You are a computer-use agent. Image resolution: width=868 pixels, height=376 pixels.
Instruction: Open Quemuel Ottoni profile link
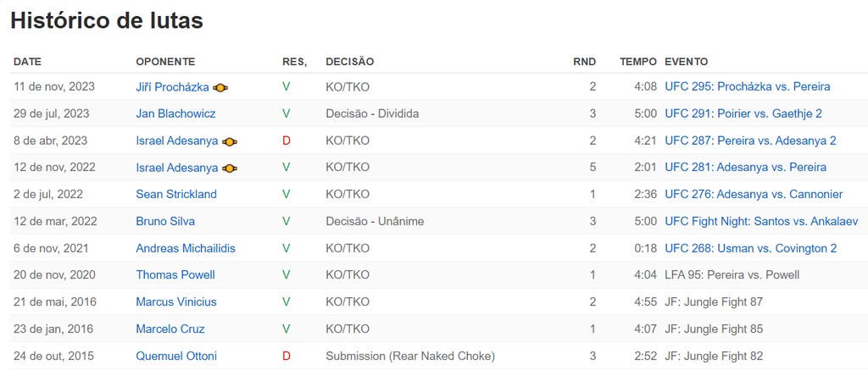point(176,356)
